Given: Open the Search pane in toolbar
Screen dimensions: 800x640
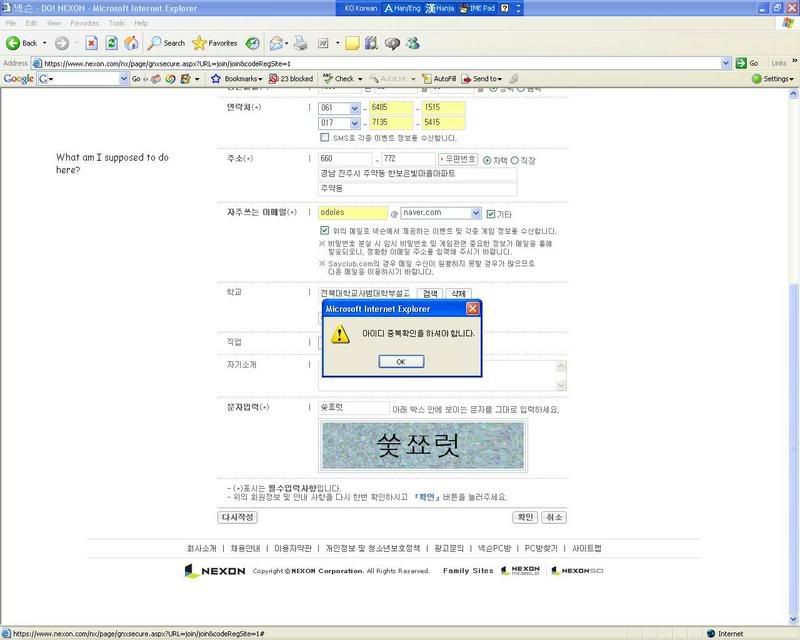Looking at the screenshot, I should pyautogui.click(x=166, y=43).
